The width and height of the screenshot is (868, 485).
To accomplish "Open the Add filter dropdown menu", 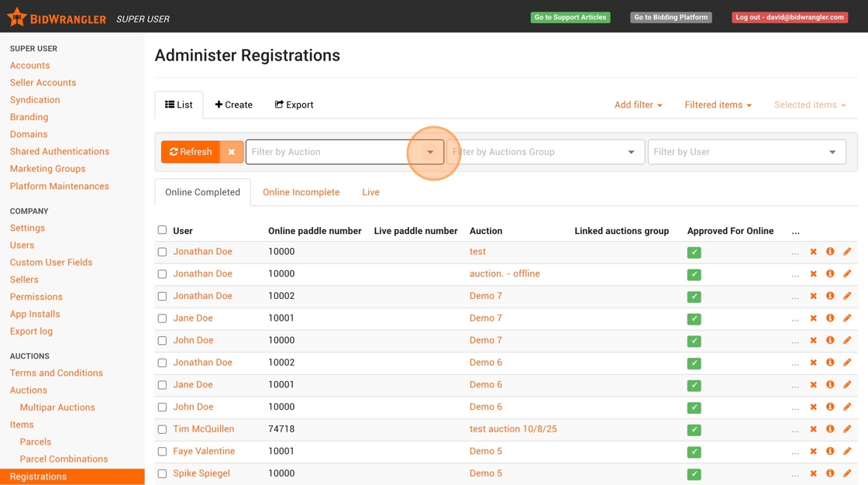I will (638, 105).
